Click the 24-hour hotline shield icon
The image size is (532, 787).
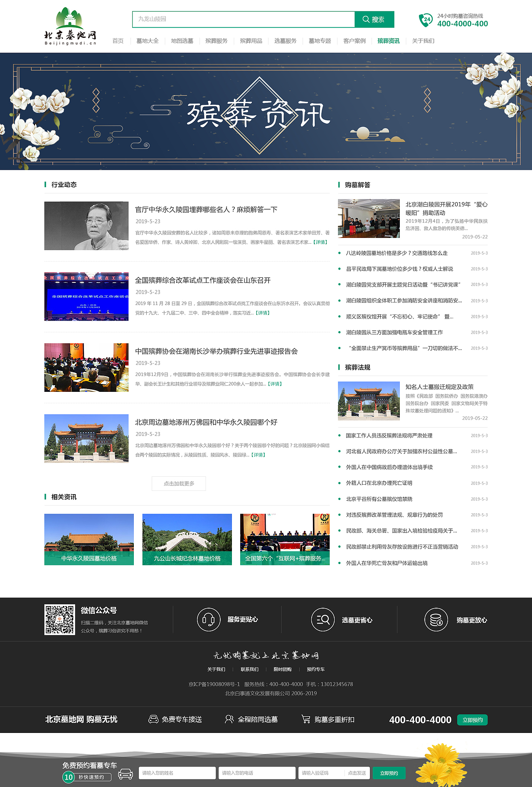[x=426, y=20]
